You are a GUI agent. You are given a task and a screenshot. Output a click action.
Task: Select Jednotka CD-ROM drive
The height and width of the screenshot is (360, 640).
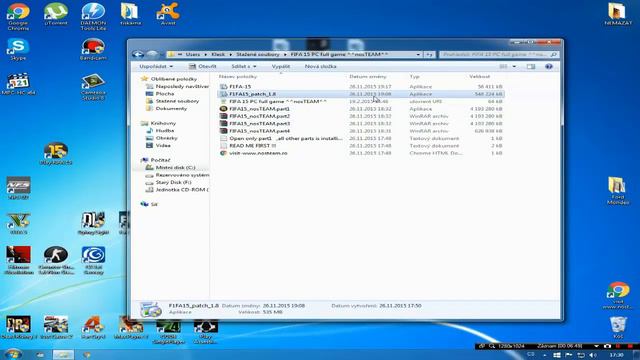coord(177,189)
